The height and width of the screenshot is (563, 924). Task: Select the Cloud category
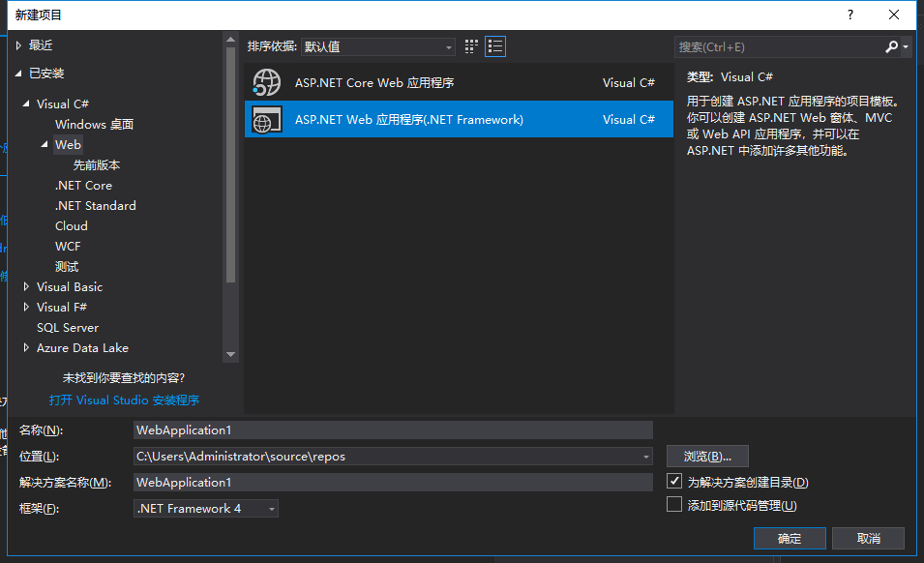[72, 225]
